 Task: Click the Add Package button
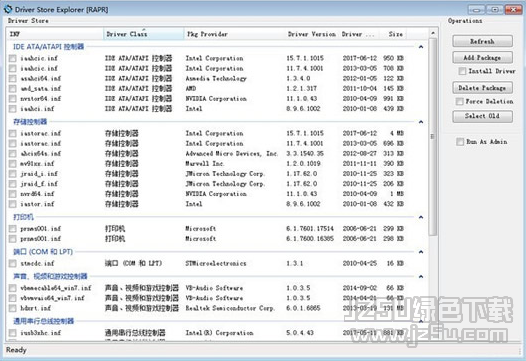[482, 57]
